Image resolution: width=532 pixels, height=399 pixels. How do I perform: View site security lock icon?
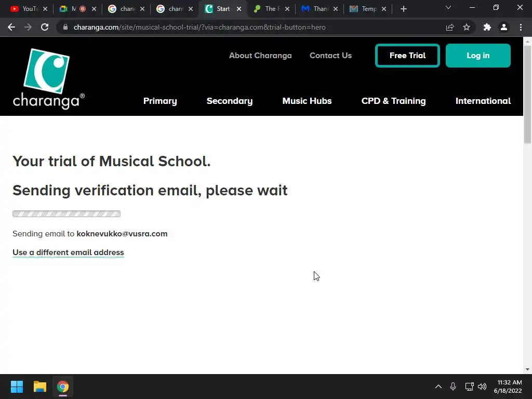[65, 27]
